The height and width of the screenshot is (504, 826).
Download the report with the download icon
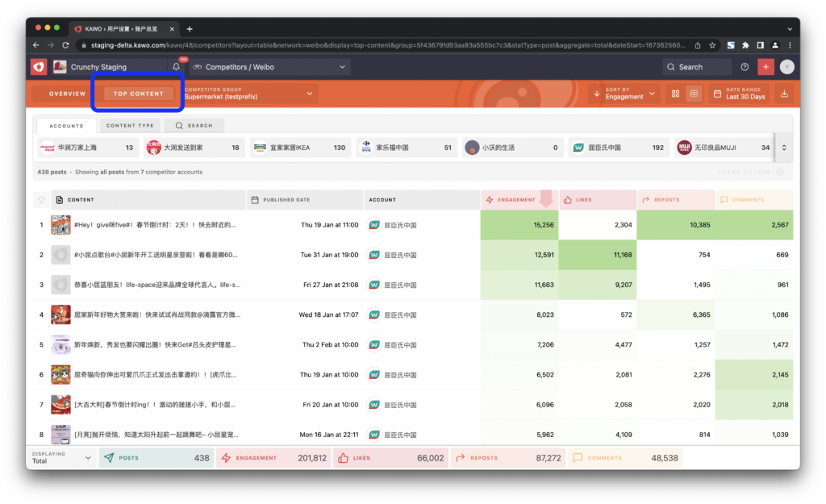pos(784,94)
